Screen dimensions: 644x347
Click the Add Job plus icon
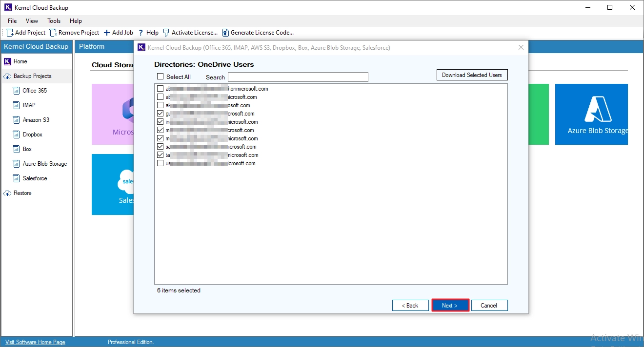107,33
